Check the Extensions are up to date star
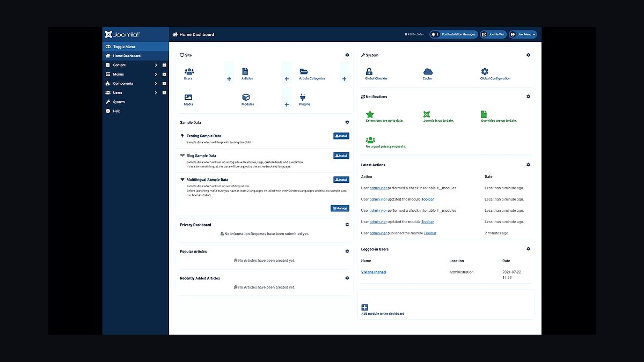 pos(370,114)
